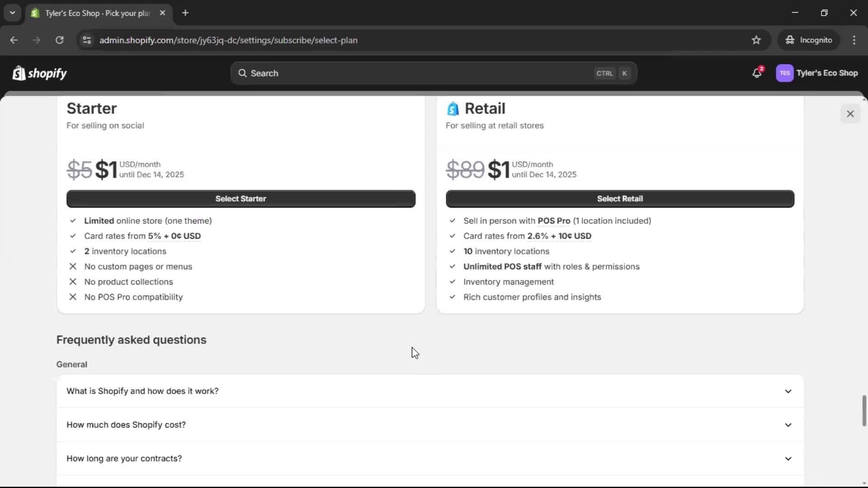Screen dimensions: 868x488
Task: Click the Shopify logo
Action: 39,73
